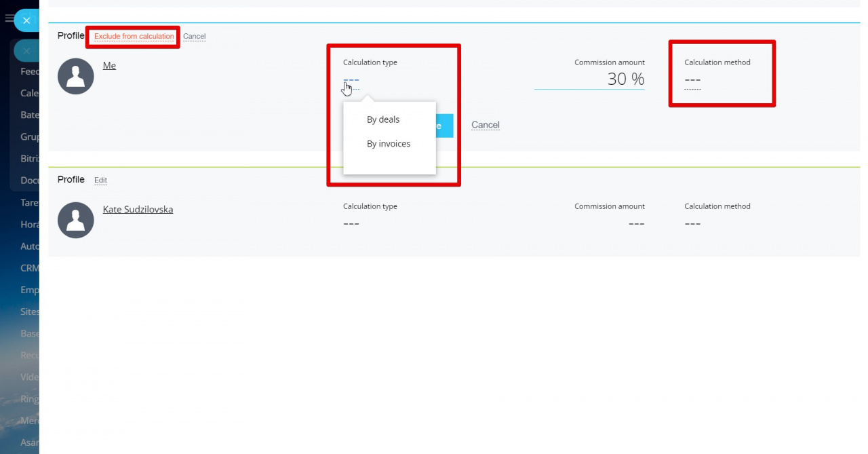
Task: Click the avatar icon beside Me
Action: click(75, 76)
